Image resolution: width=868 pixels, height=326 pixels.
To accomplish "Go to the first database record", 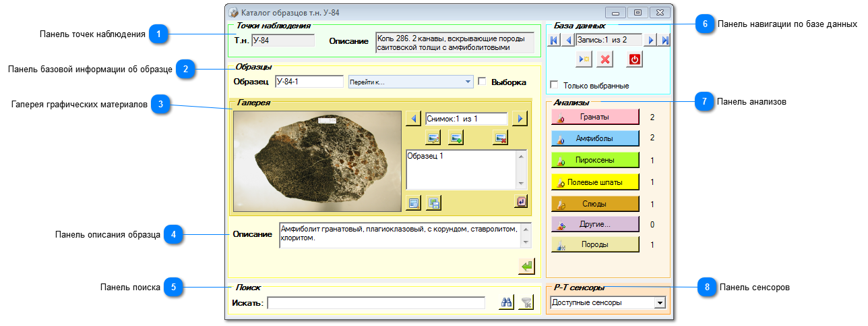I will [554, 40].
